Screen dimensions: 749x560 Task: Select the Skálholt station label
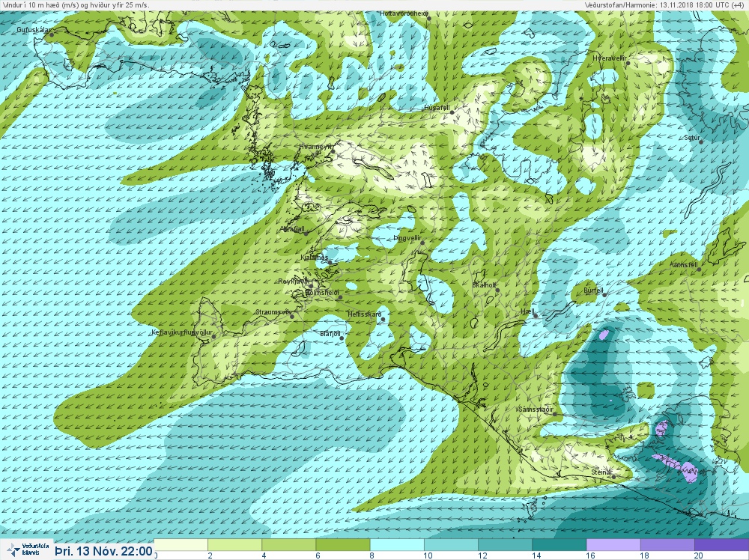[484, 285]
